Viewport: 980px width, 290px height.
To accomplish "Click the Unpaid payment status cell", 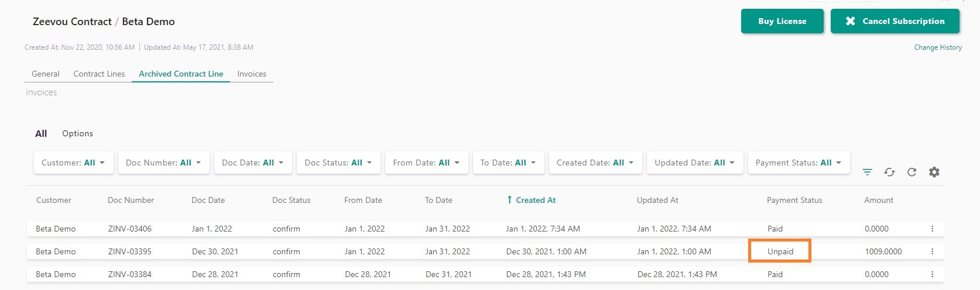I will click(780, 251).
